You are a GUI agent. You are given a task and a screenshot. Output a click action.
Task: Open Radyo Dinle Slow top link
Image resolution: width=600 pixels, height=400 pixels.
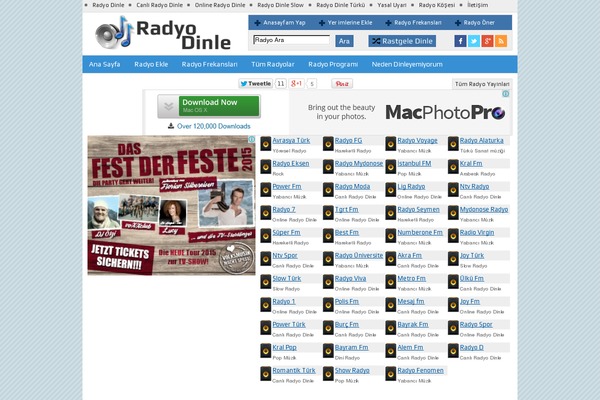(x=280, y=5)
